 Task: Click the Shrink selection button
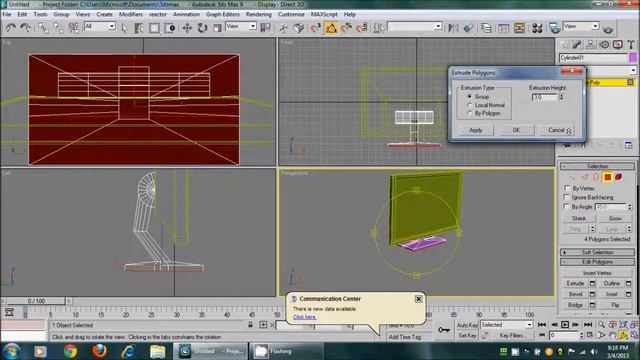[579, 218]
